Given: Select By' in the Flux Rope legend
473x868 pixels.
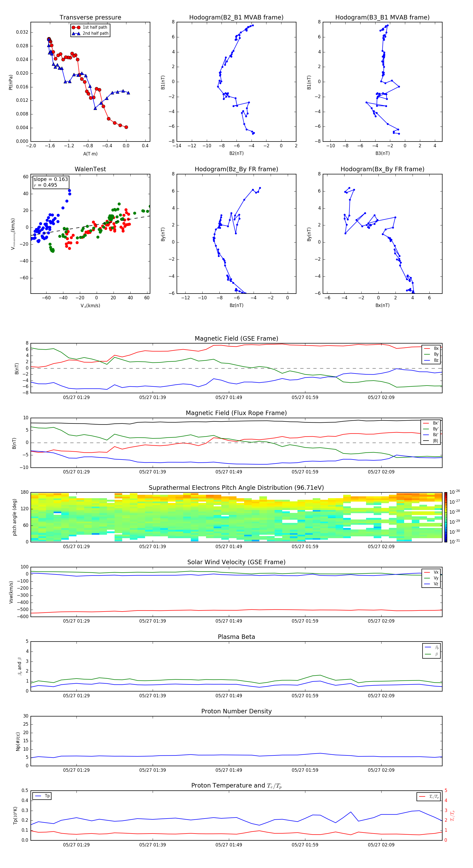Looking at the screenshot, I should coord(431,429).
